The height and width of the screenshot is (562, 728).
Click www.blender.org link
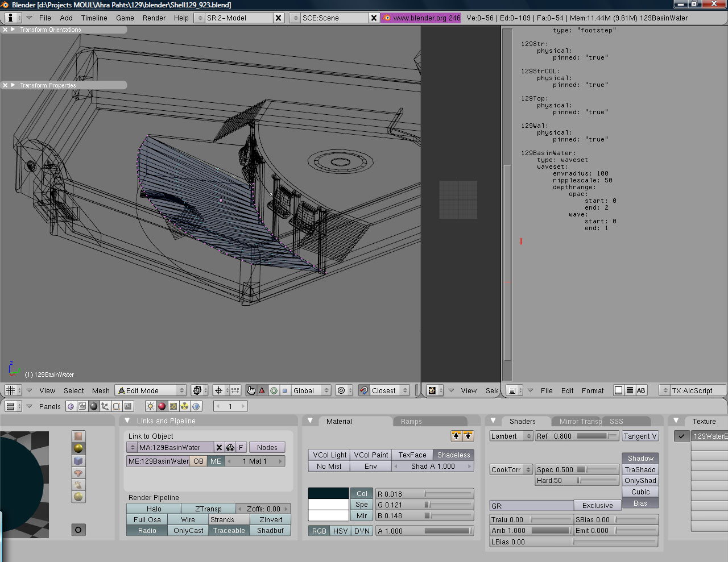pyautogui.click(x=421, y=18)
